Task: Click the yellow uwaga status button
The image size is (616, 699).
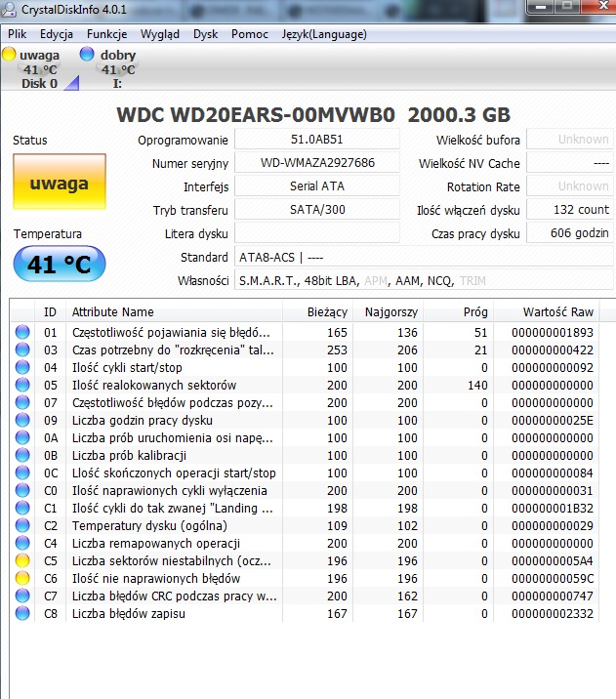Action: pos(60,182)
